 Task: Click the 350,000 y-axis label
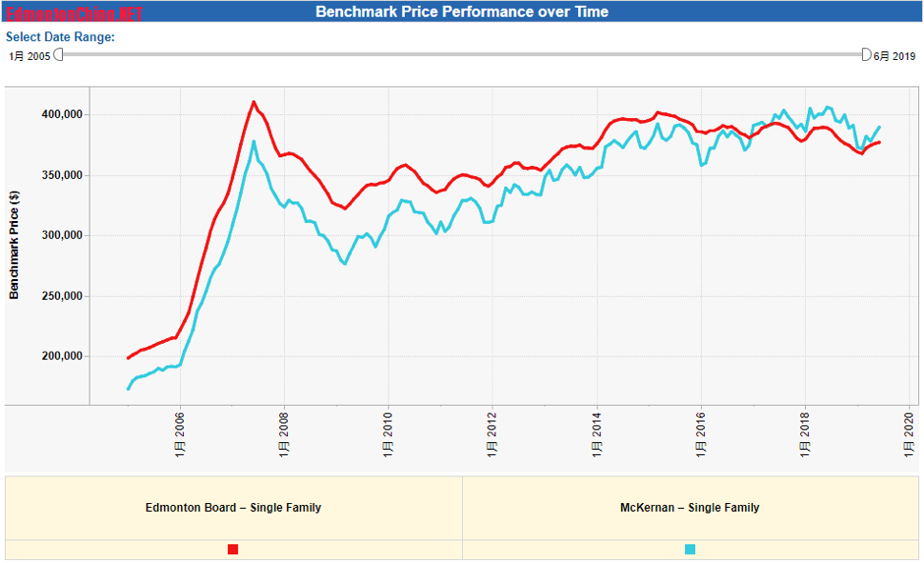tap(62, 175)
